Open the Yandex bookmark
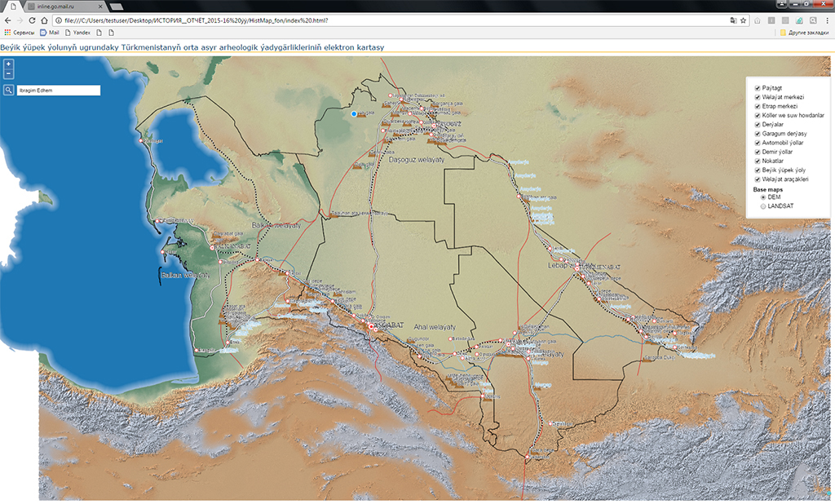 [78, 33]
